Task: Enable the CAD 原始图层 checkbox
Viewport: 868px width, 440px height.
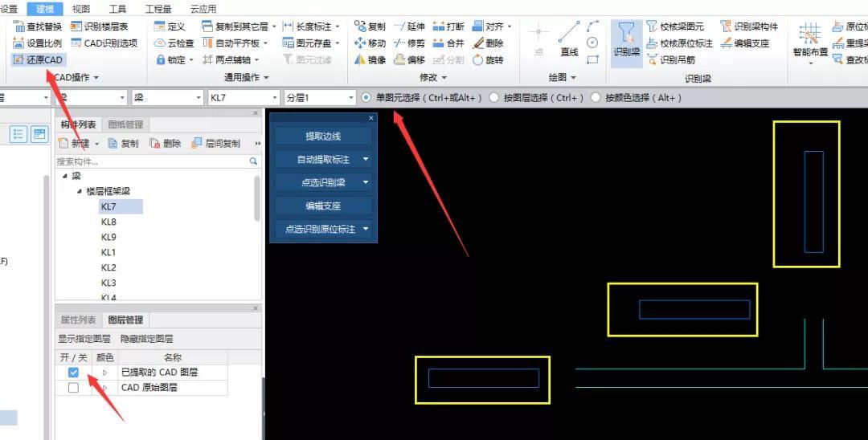Action: click(74, 388)
